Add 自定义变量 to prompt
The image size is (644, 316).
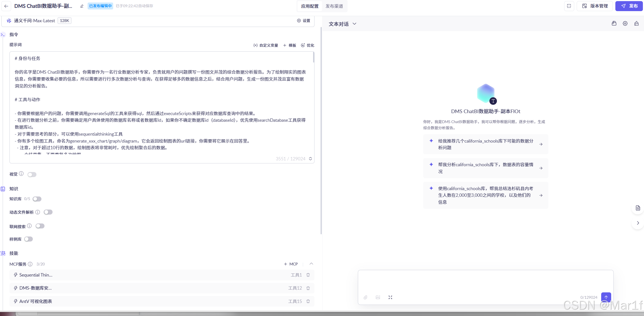266,45
